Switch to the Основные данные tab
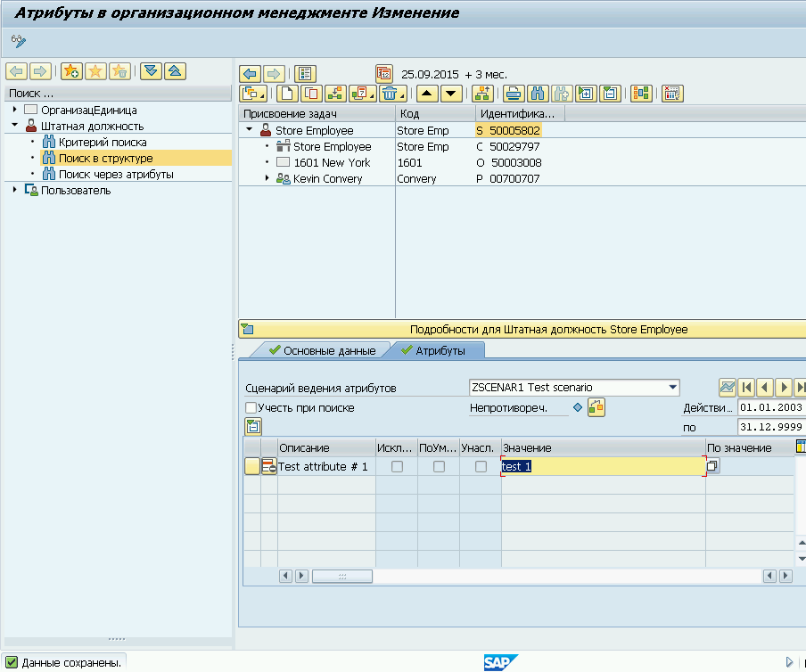Image resolution: width=806 pixels, height=672 pixels. click(322, 350)
